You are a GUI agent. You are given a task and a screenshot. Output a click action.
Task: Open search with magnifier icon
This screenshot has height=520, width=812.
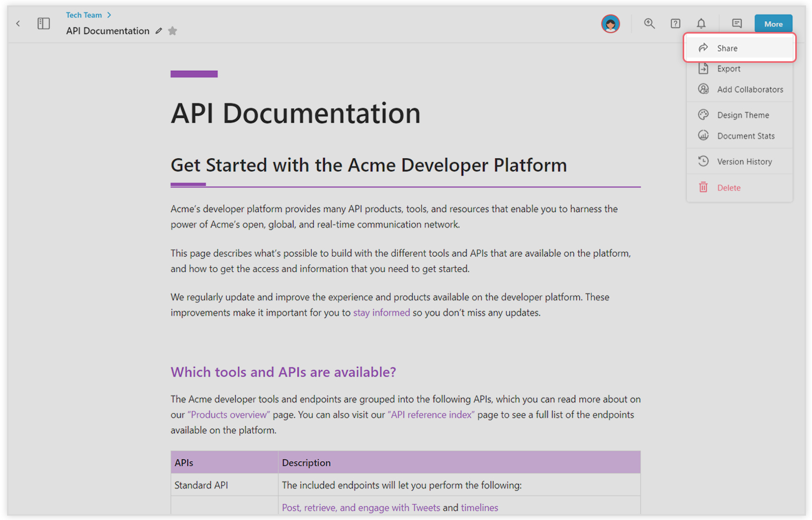click(x=649, y=23)
